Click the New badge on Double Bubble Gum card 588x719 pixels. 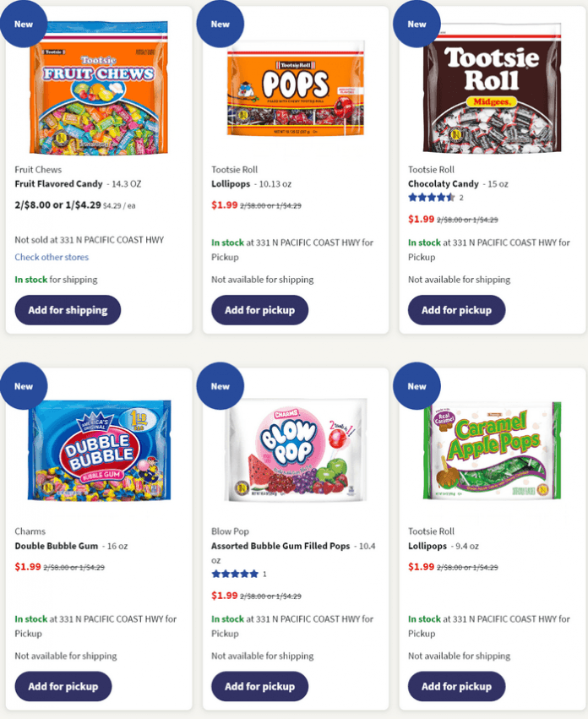point(23,385)
